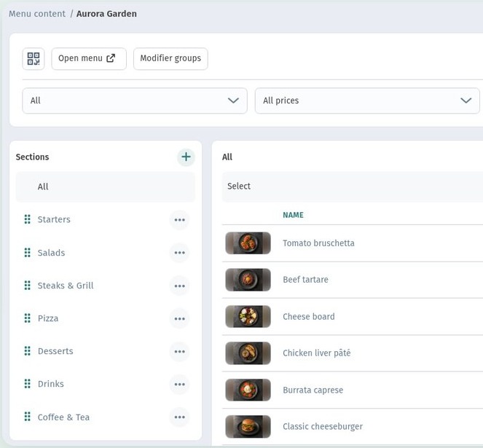Click the Beef tartare item name

coord(305,280)
